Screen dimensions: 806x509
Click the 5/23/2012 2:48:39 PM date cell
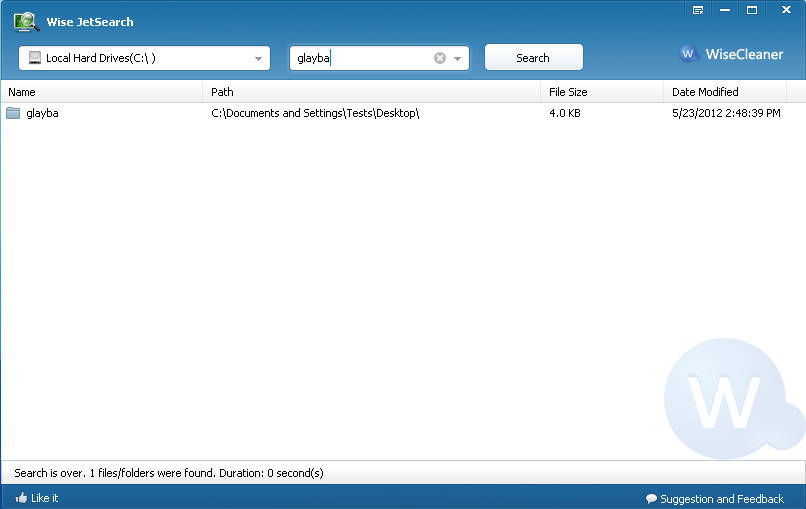click(x=726, y=113)
